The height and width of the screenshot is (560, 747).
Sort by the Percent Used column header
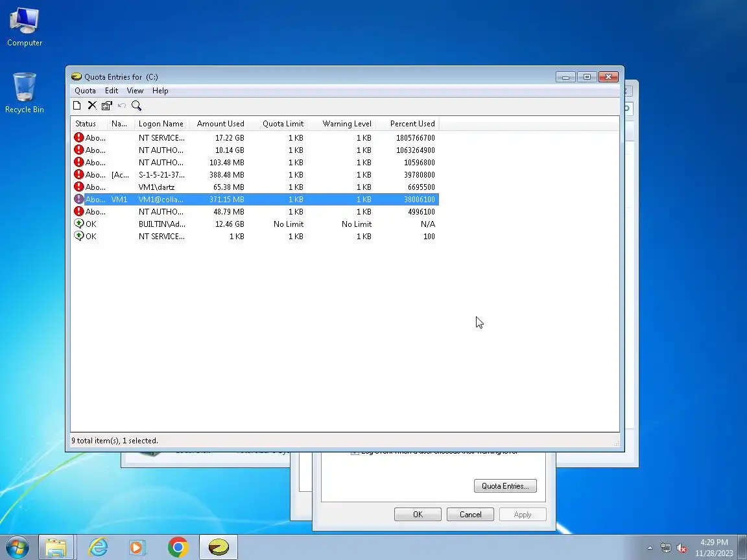(407, 123)
